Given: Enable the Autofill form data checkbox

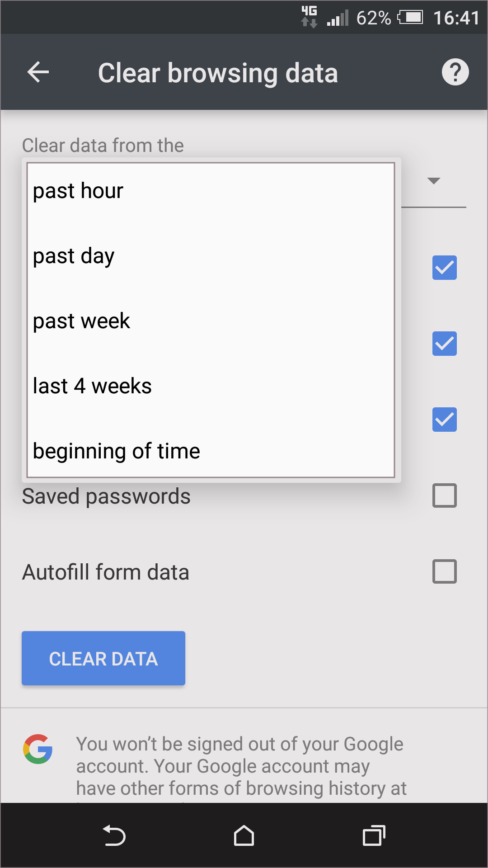Looking at the screenshot, I should click(x=444, y=571).
